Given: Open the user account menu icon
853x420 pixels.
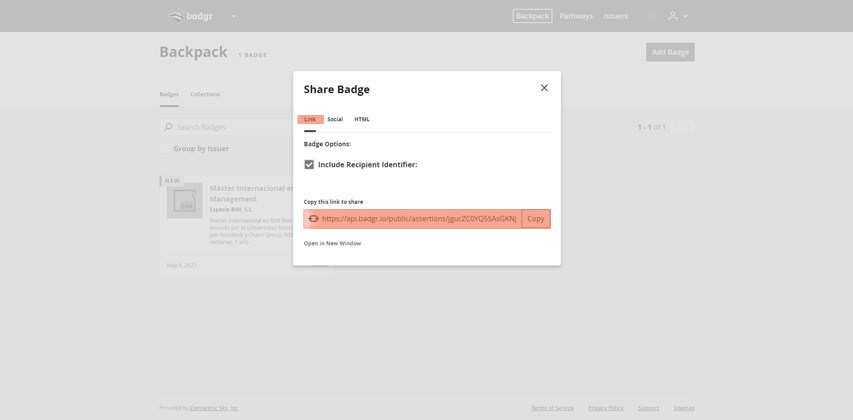Looking at the screenshot, I should click(x=673, y=16).
